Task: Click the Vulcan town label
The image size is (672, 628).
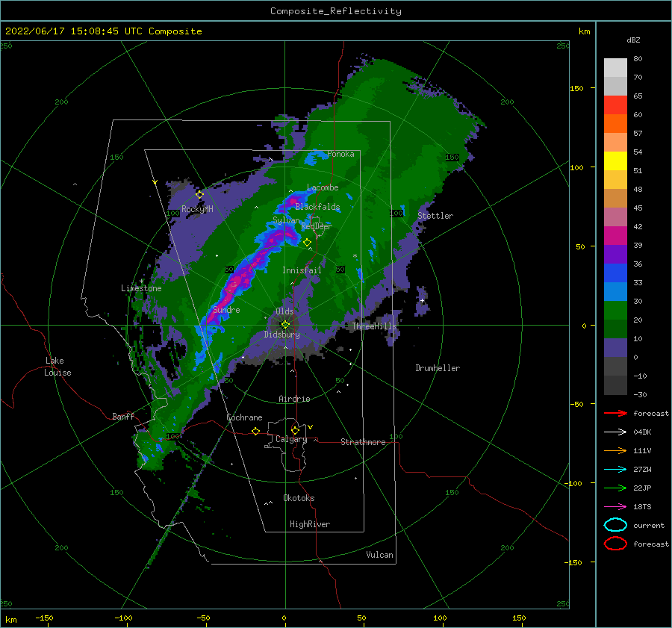Action: coord(379,555)
